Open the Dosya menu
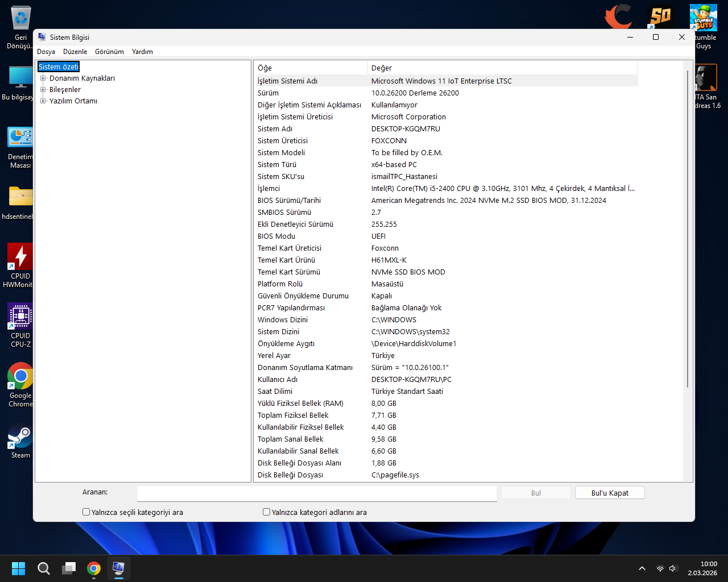 (x=46, y=52)
